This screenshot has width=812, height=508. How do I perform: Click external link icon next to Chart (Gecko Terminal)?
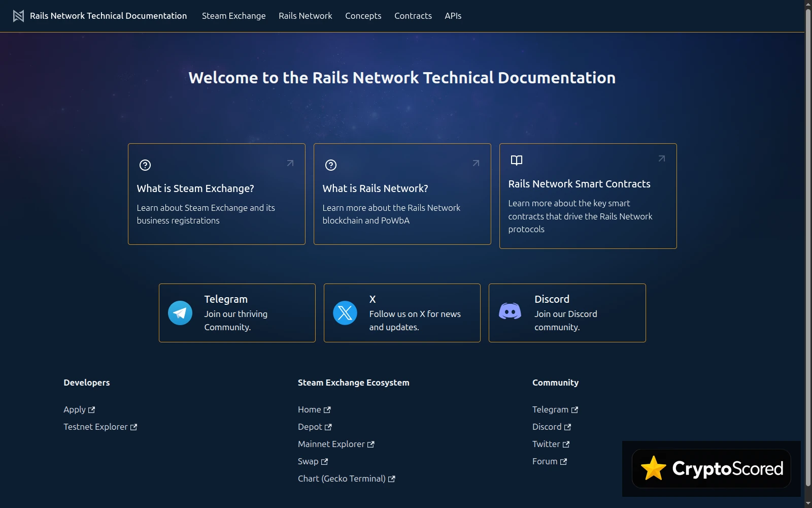pyautogui.click(x=392, y=479)
